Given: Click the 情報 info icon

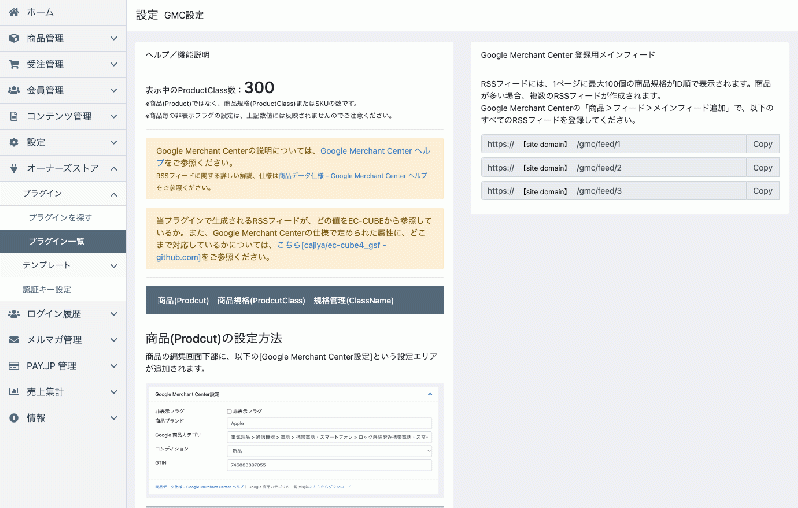Looking at the screenshot, I should (x=14, y=418).
